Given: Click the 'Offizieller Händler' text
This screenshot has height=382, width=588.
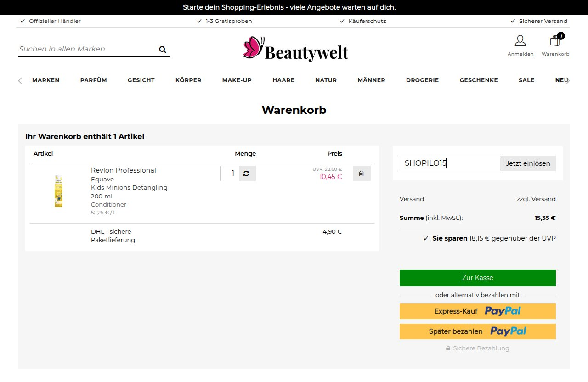Looking at the screenshot, I should (x=55, y=21).
